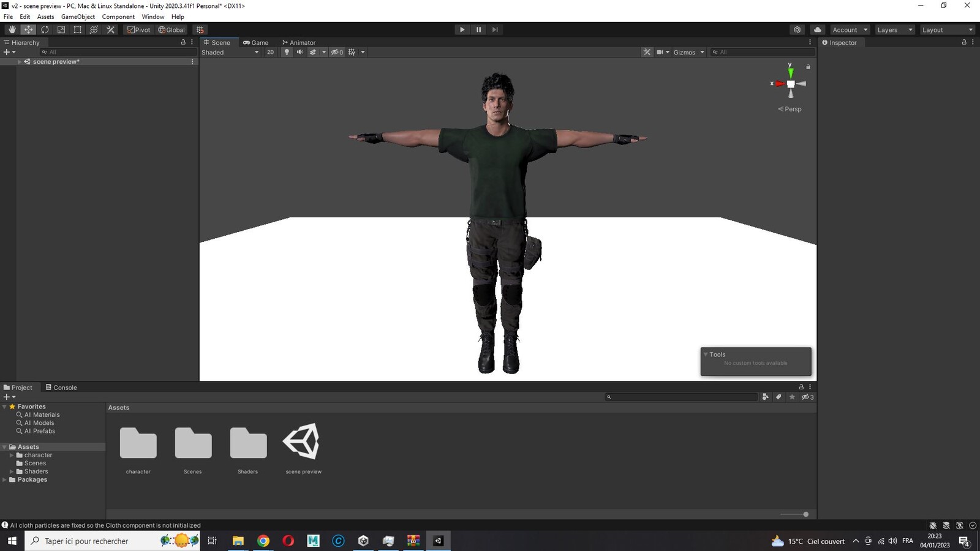This screenshot has height=551, width=980.
Task: Lock the Inspector panel
Action: tap(963, 42)
